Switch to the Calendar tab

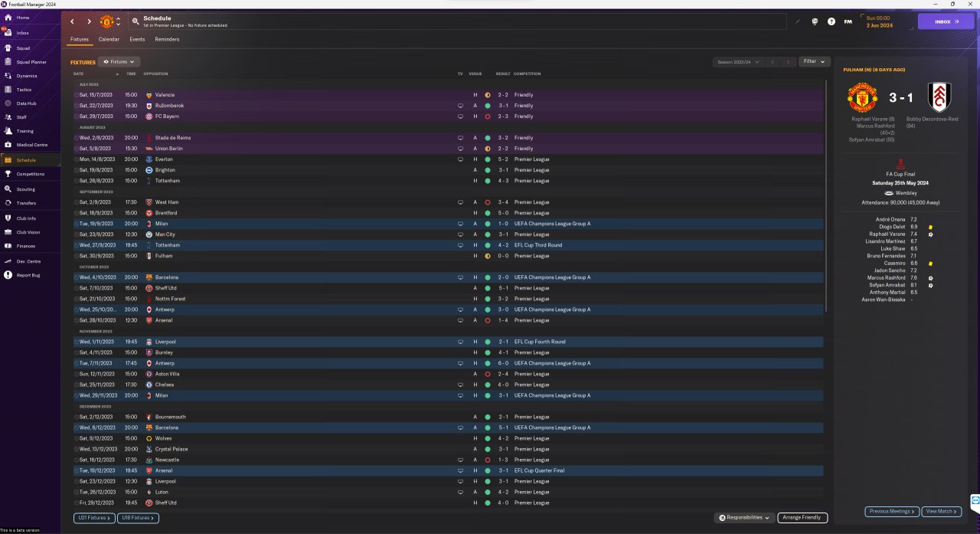[109, 39]
